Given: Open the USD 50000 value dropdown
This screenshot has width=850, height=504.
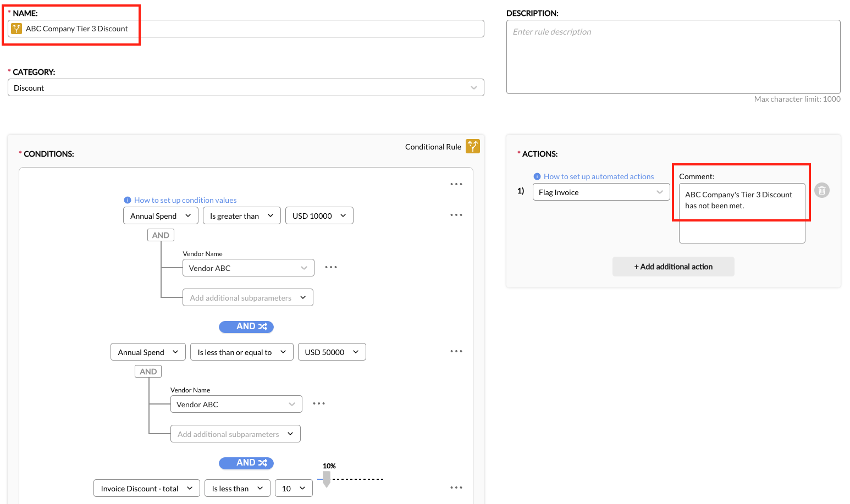Looking at the screenshot, I should click(x=332, y=352).
